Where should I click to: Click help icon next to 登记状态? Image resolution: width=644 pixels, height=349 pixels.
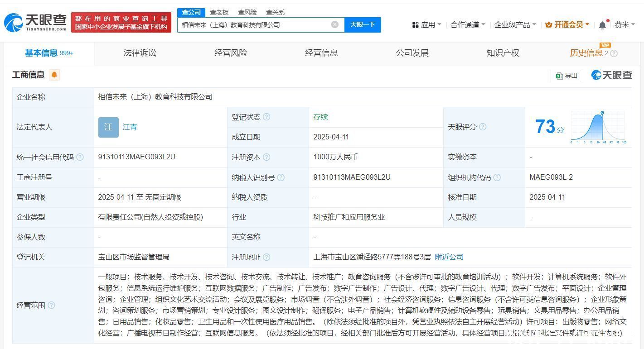[266, 117]
